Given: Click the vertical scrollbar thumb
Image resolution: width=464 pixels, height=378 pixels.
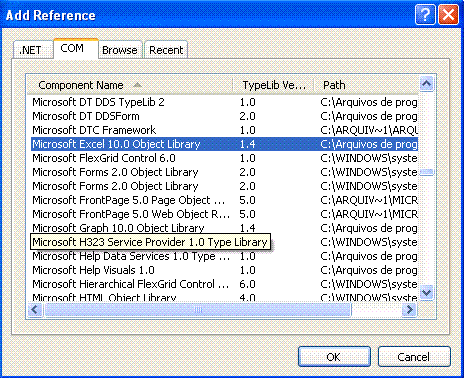Looking at the screenshot, I should click(x=427, y=172).
